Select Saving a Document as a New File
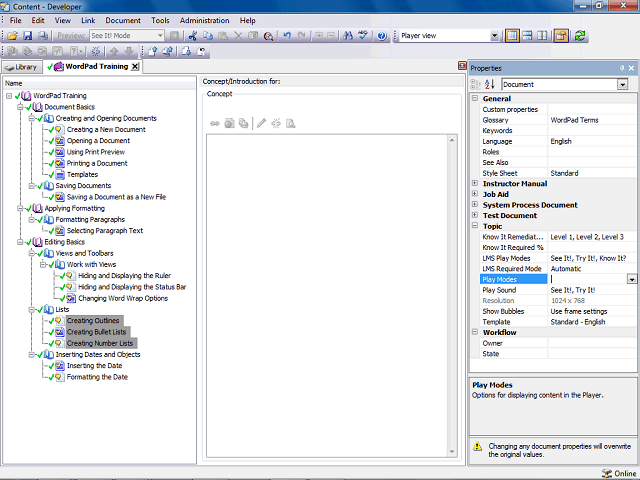Screen dimensions: 640x480 tap(116, 197)
